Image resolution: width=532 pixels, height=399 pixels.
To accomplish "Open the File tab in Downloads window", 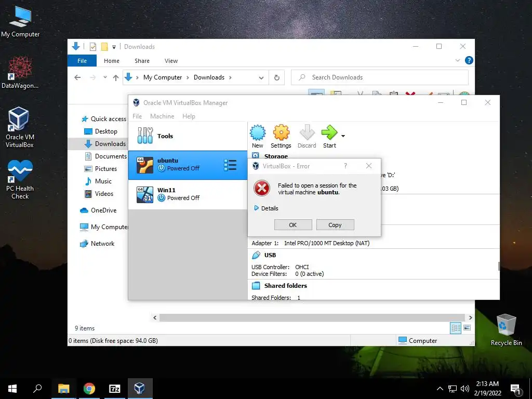I will [x=82, y=61].
